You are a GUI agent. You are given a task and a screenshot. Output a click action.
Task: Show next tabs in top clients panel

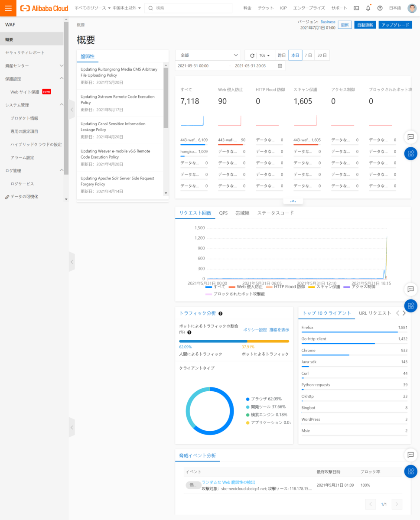(x=404, y=313)
